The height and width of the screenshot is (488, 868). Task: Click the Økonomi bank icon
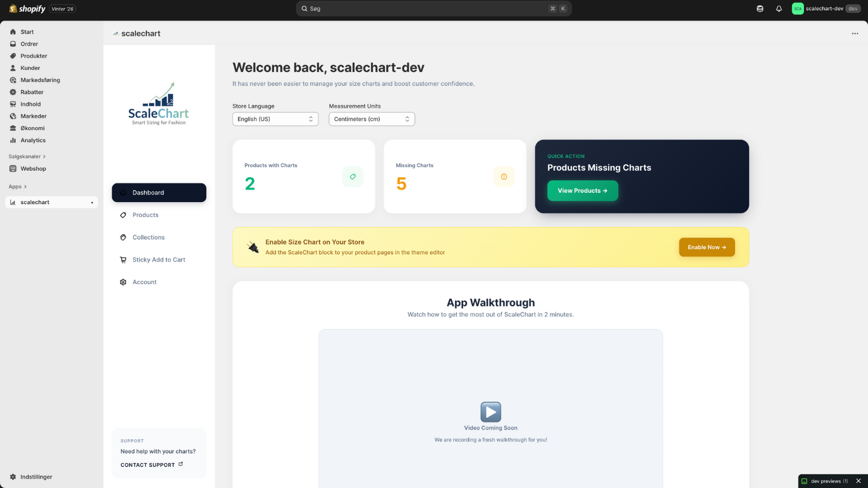click(13, 128)
